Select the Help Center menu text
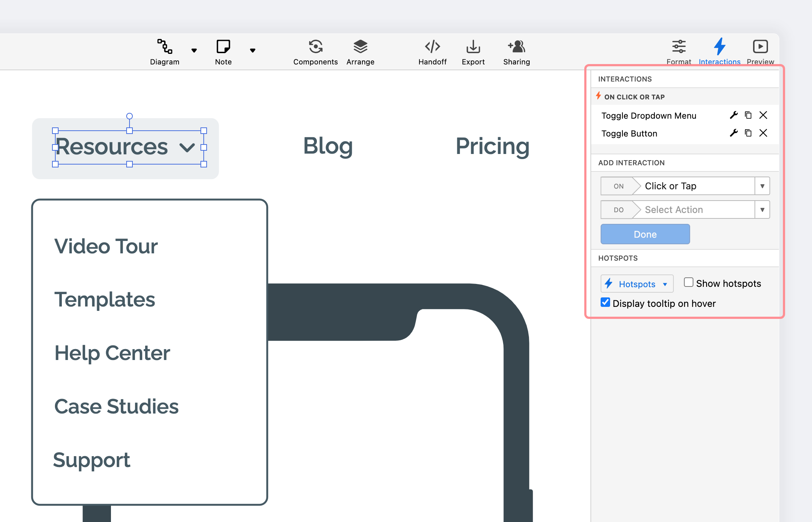Screen dimensions: 812x522 click(112, 353)
